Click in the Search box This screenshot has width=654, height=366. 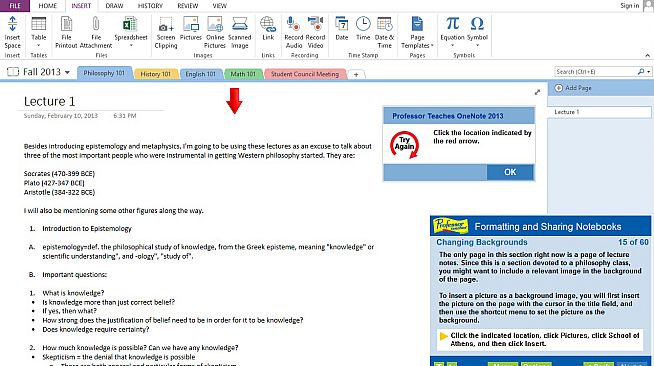click(x=596, y=72)
